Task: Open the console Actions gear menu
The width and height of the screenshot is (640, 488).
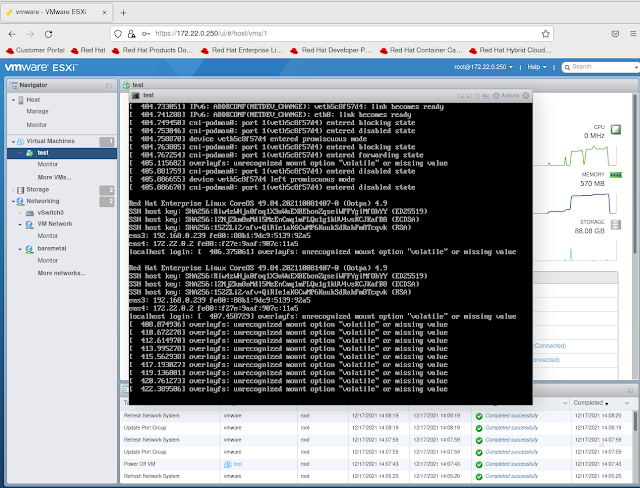Action: click(x=505, y=95)
